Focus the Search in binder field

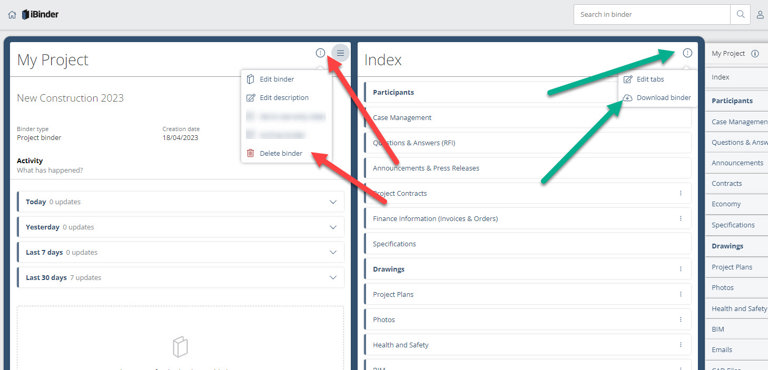pos(652,15)
